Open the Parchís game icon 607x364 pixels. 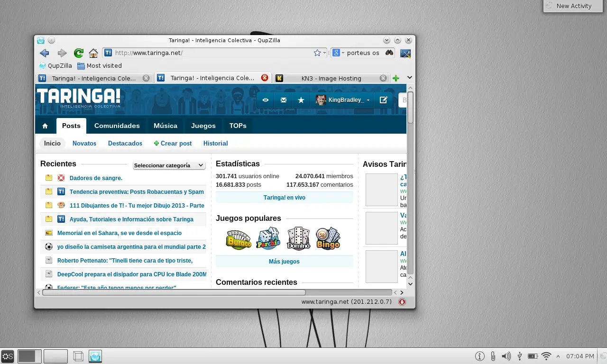268,238
